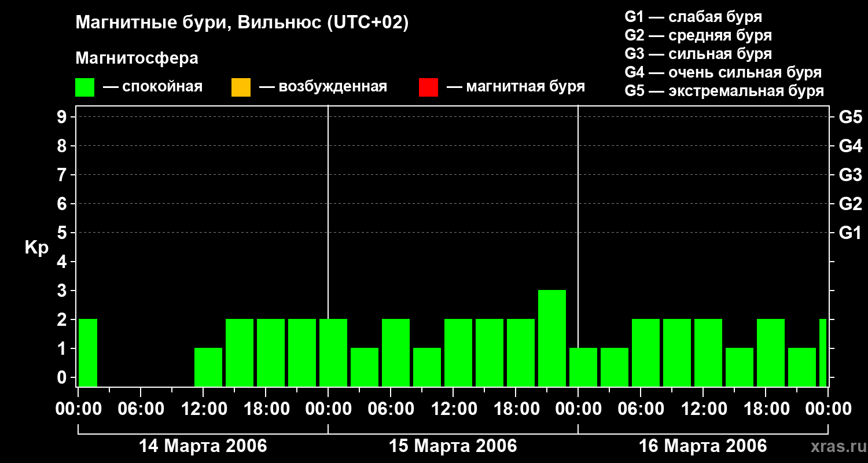Click the Kp 2 bar over 06:00 on 16 March
This screenshot has width=868, height=463.
(x=646, y=352)
